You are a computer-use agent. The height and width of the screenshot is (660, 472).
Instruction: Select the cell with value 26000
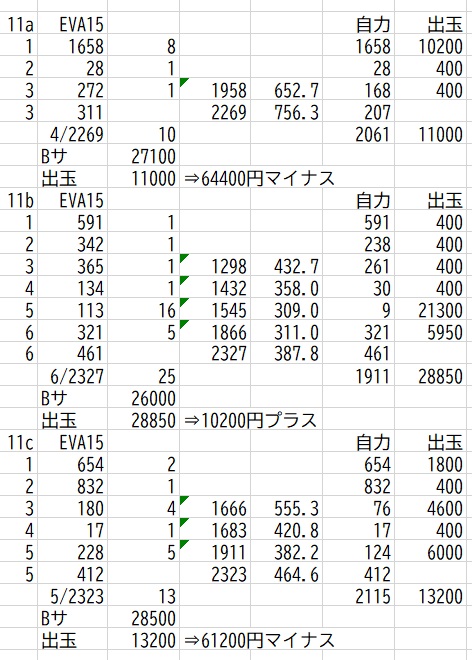point(144,398)
